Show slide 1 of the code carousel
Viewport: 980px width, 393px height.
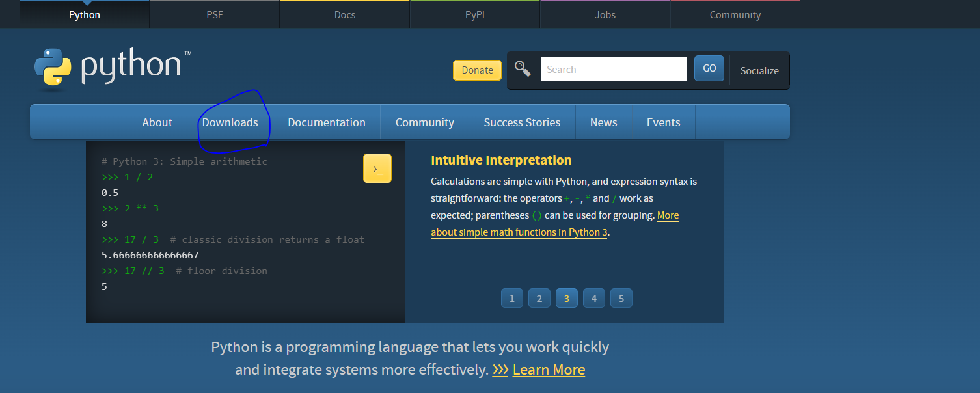point(512,299)
